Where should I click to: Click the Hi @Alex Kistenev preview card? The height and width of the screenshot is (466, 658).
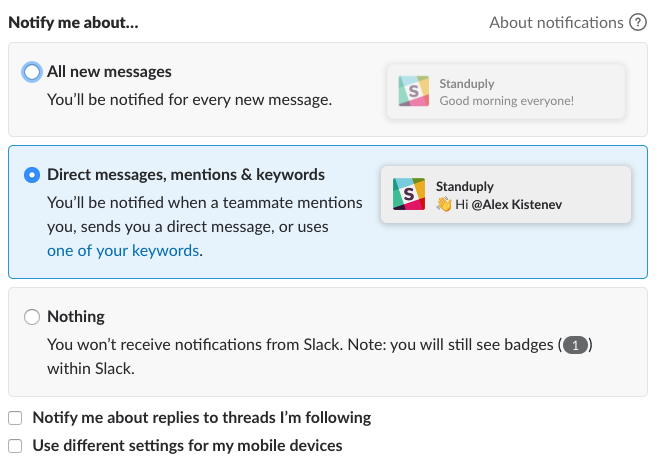click(x=506, y=194)
